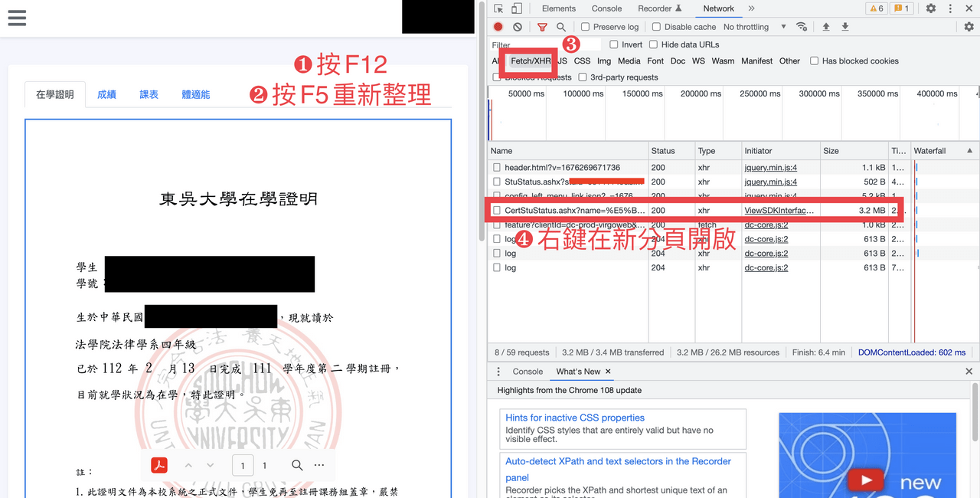Screen dimensions: 980x498
Task: Enable the Preserve log checkbox
Action: pos(586,27)
